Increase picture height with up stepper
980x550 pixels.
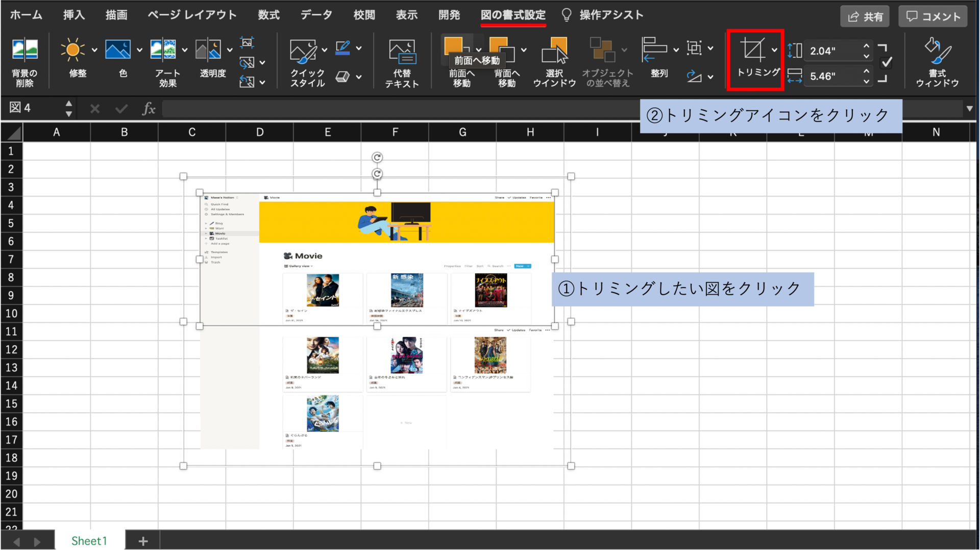866,45
